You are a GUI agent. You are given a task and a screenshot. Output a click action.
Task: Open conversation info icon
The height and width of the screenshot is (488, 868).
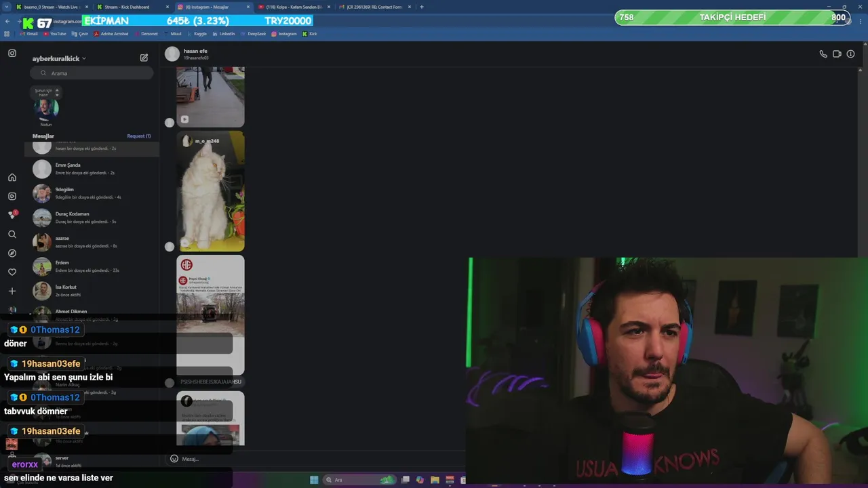pos(850,54)
